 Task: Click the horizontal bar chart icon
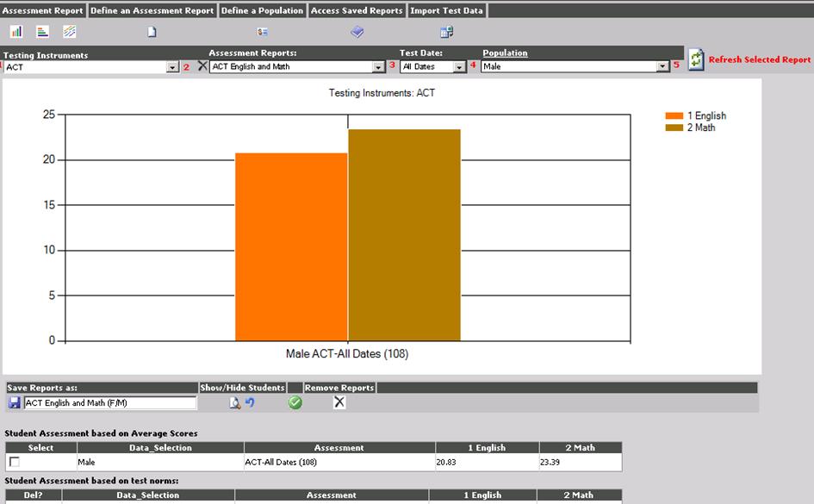coord(42,32)
